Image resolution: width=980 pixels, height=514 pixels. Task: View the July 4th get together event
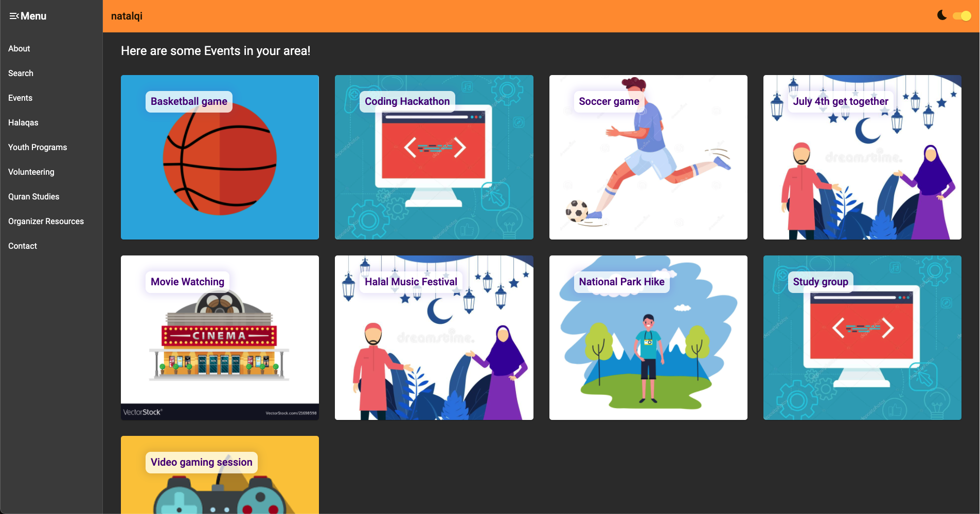click(x=862, y=157)
